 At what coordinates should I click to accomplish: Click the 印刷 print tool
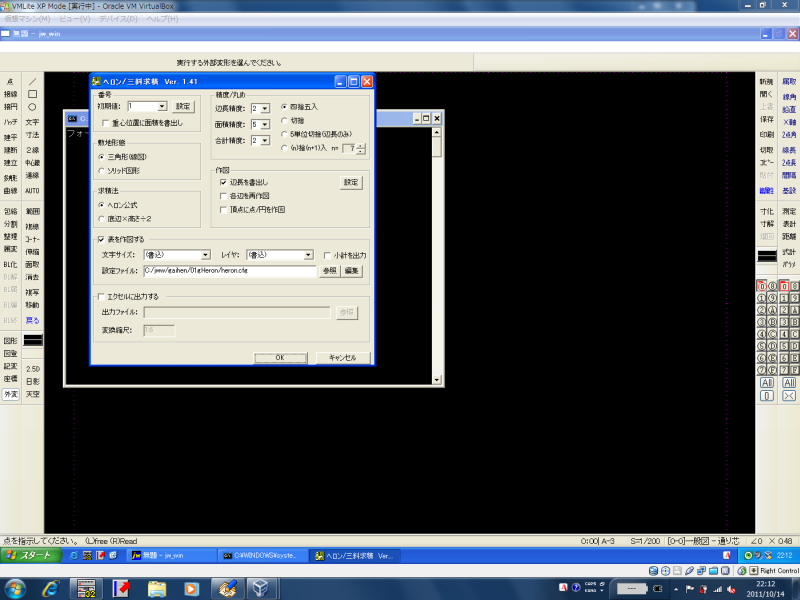pos(766,134)
